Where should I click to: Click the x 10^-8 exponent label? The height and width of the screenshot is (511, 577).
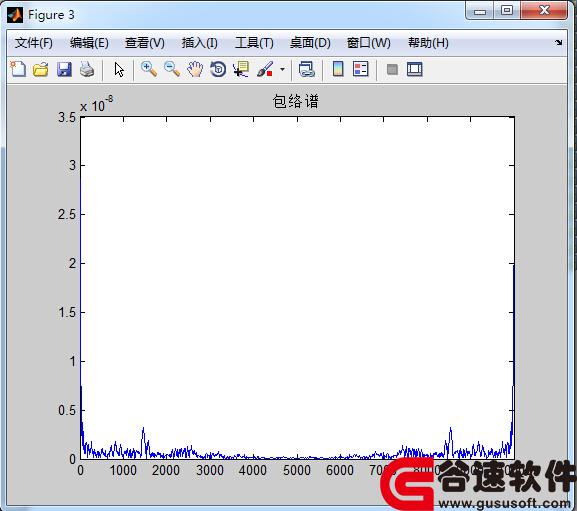click(96, 104)
